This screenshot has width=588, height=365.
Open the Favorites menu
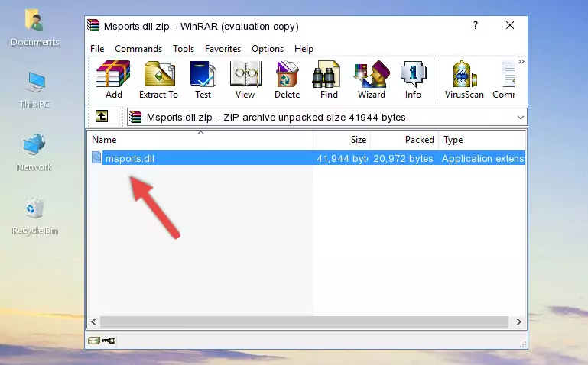coord(223,49)
